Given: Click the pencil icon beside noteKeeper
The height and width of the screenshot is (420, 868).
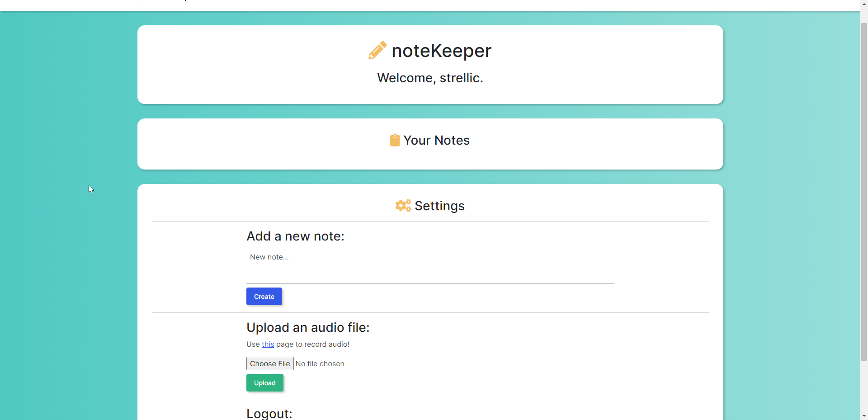Looking at the screenshot, I should 377,51.
